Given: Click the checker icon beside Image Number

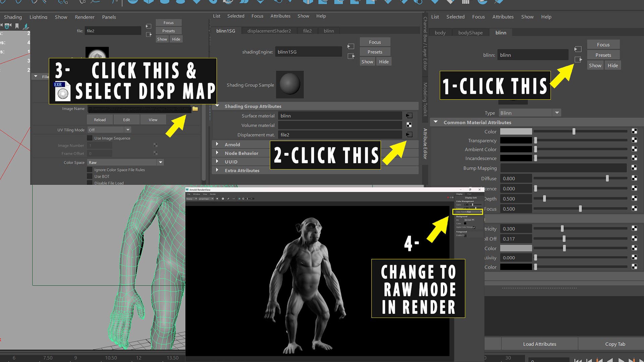Looking at the screenshot, I should (156, 145).
